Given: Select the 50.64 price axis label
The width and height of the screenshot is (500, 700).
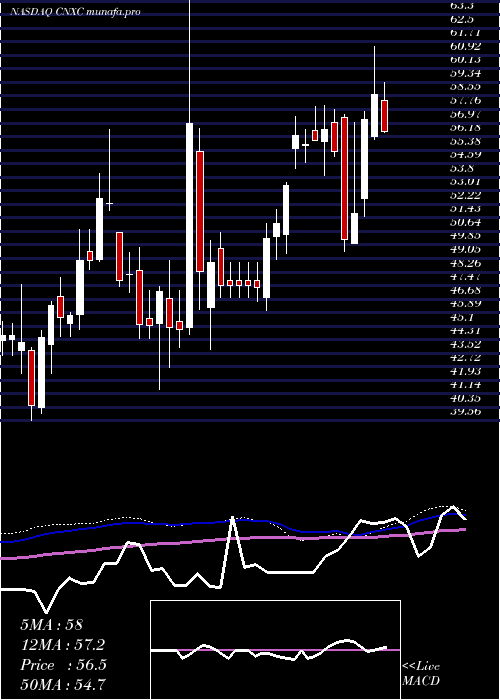Looking at the screenshot, I should tap(466, 222).
